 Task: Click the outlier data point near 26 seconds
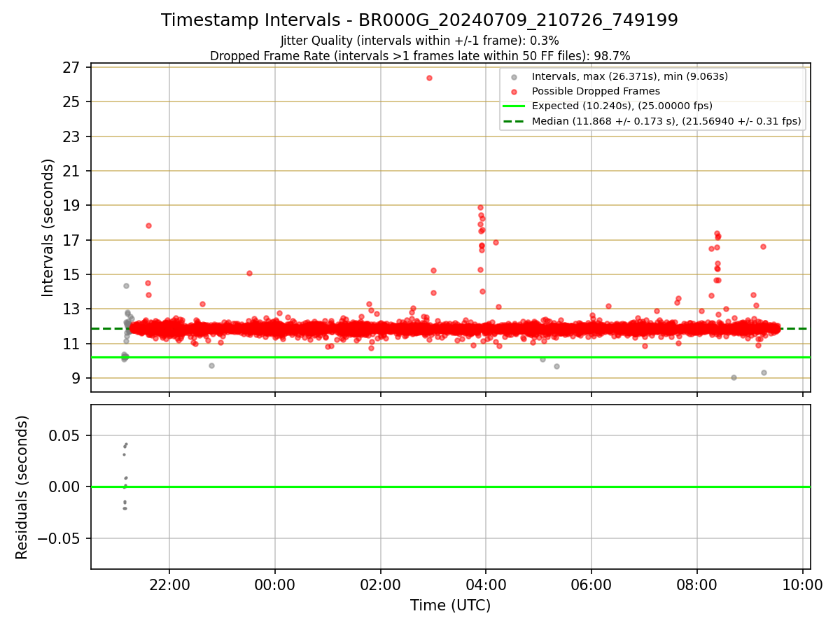(429, 78)
